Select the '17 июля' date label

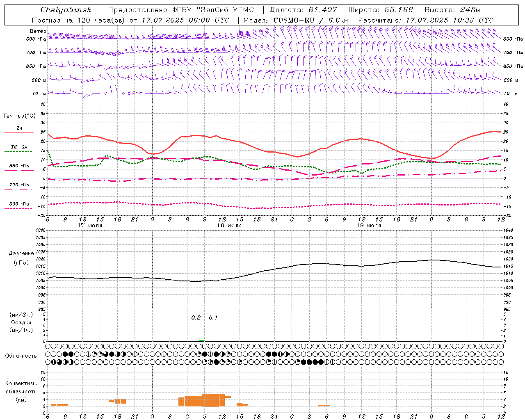click(x=90, y=226)
